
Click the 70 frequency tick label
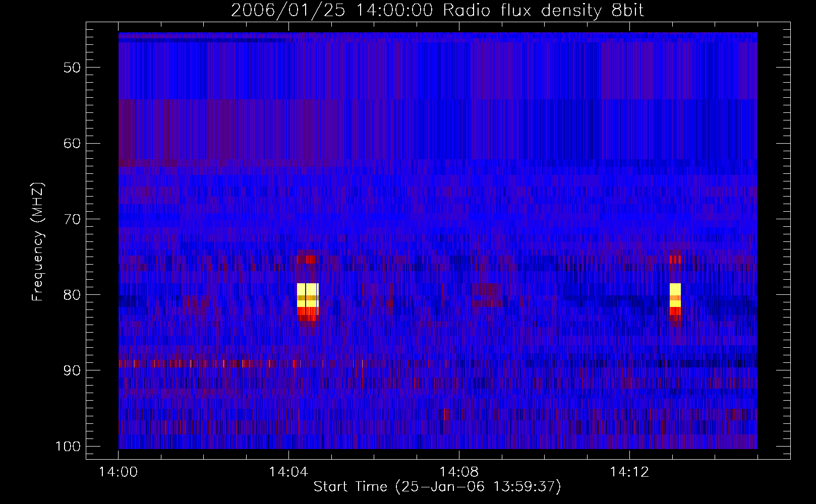tap(72, 219)
